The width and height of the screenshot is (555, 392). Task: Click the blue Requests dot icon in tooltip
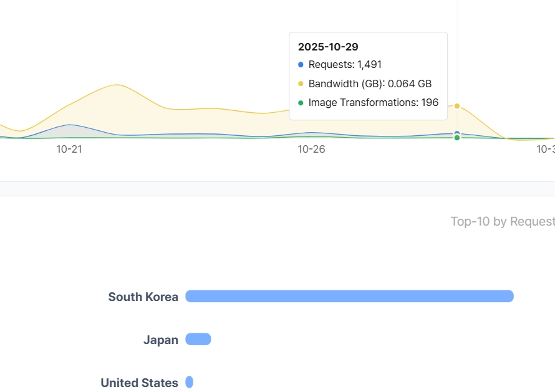302,64
